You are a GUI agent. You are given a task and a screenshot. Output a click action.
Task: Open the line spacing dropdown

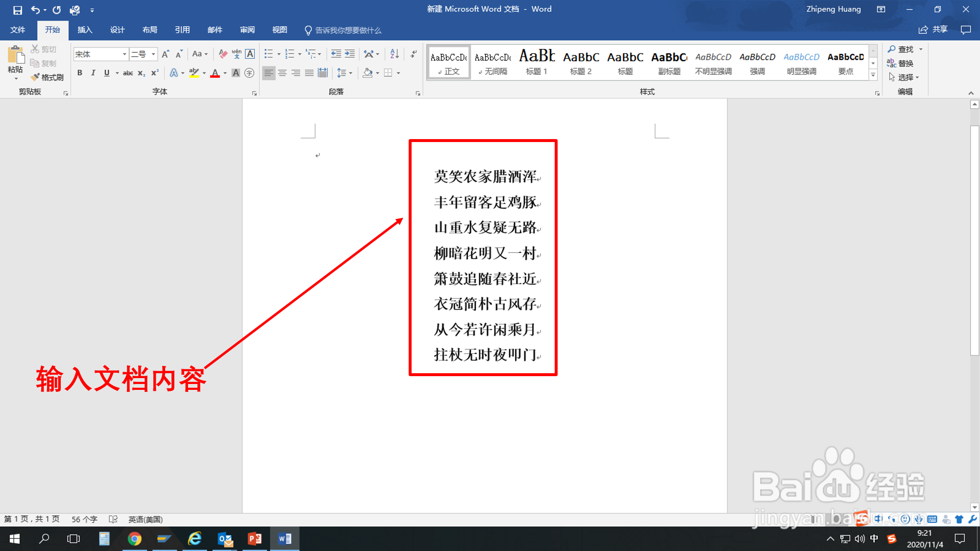pyautogui.click(x=344, y=72)
